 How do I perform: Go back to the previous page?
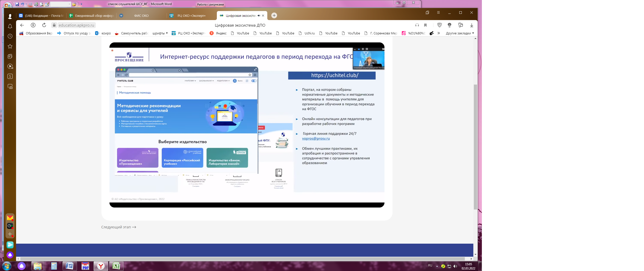point(22,25)
